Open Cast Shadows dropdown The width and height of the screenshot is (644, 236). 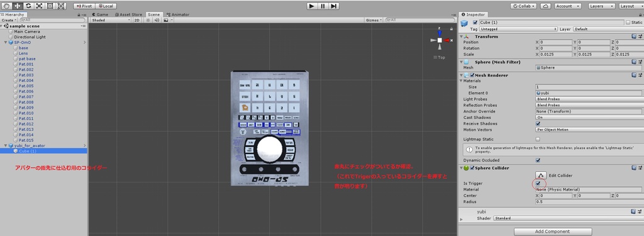point(589,118)
